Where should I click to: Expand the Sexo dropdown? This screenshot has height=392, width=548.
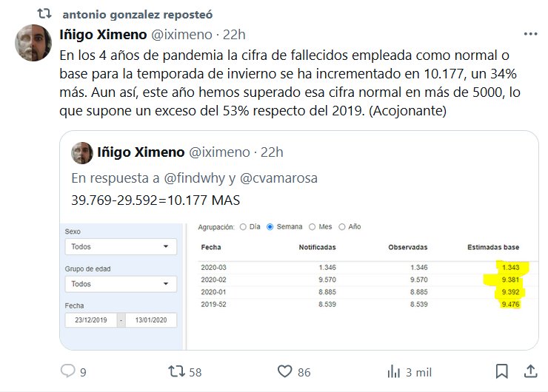pyautogui.click(x=120, y=246)
